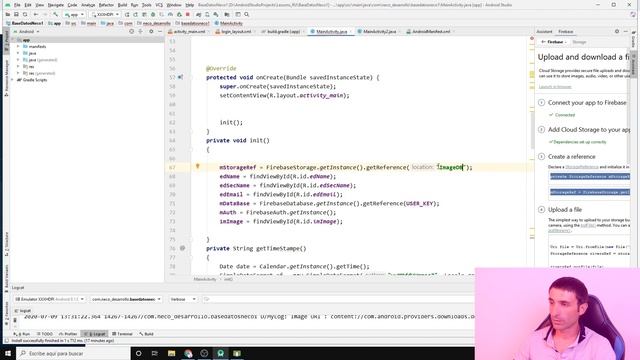Open the Run tool window tab
The width and height of the screenshot is (640, 360).
[22, 334]
